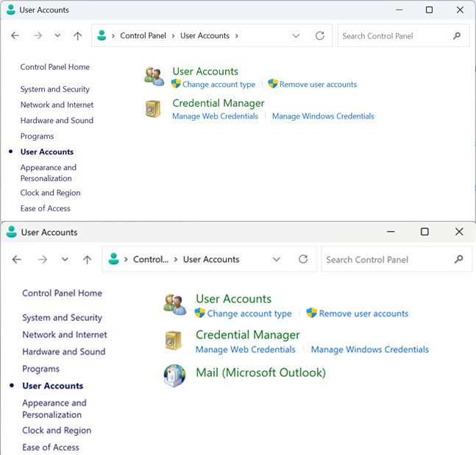Open Hardware and Sound in top window

coord(57,121)
